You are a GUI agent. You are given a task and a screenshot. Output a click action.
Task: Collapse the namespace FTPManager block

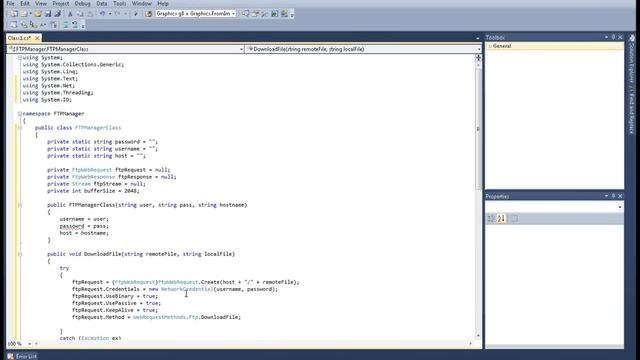coord(20,114)
